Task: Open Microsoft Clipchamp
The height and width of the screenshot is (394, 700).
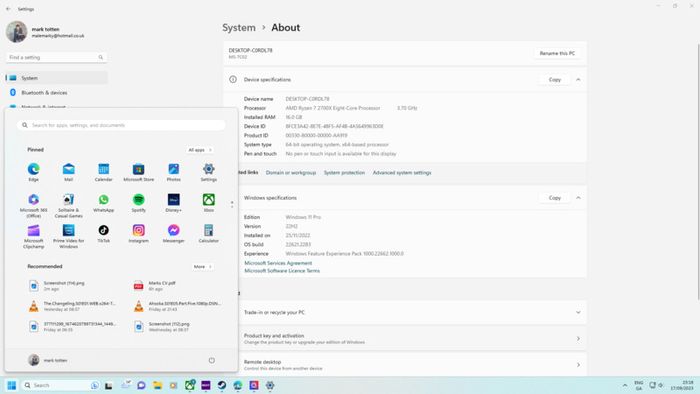Action: (33, 236)
